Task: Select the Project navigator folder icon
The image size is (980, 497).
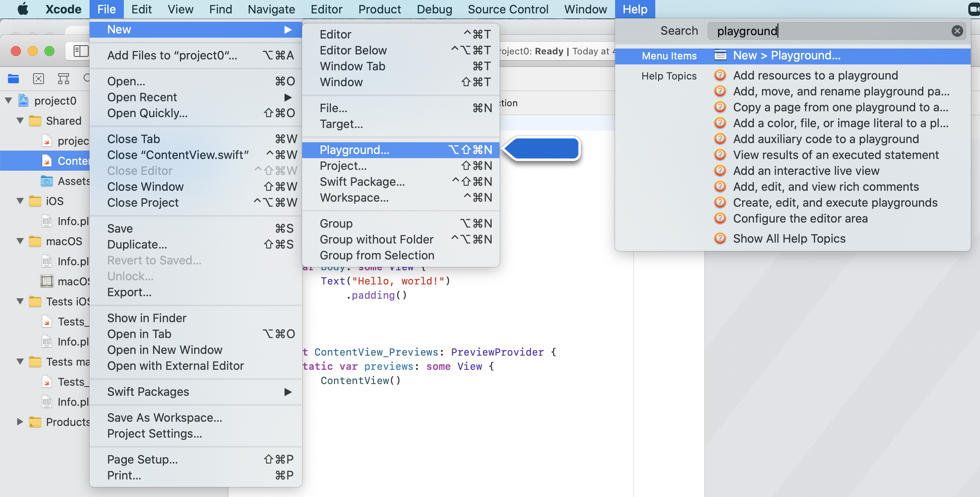Action: (x=13, y=78)
